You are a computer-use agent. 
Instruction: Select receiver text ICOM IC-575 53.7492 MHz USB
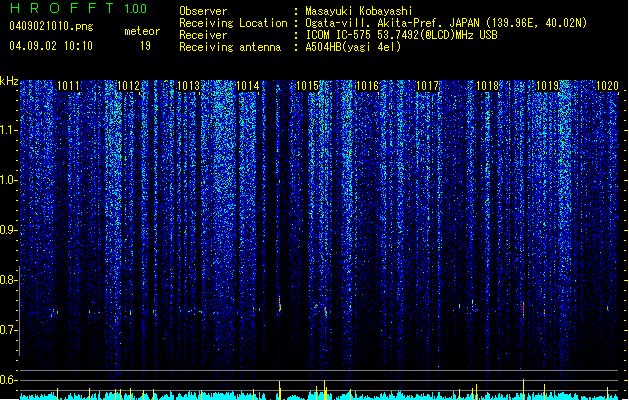pos(401,35)
